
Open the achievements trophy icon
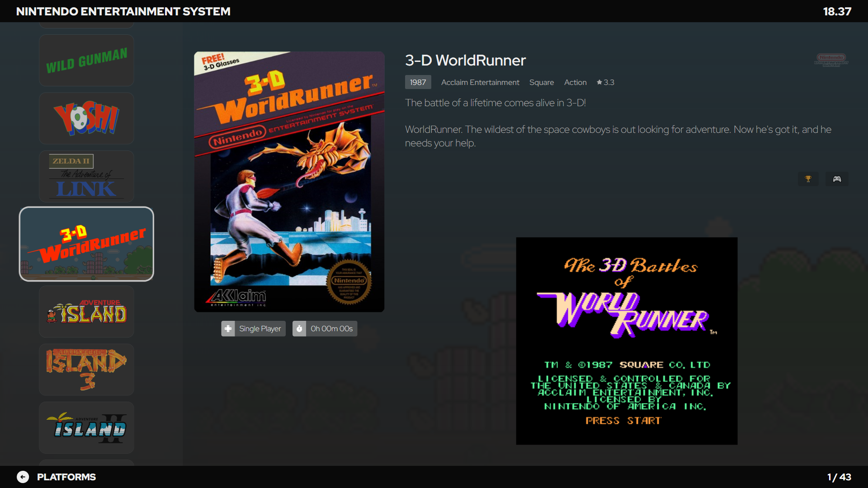coord(808,179)
